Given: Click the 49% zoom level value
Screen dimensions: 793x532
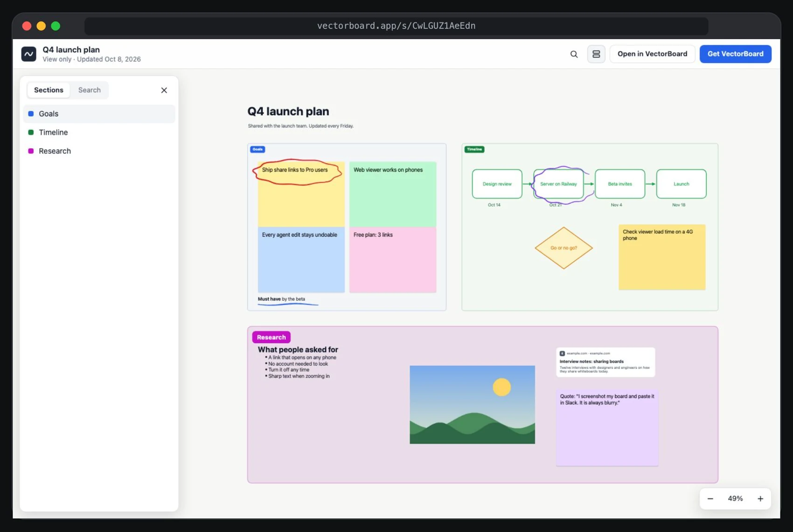Looking at the screenshot, I should [x=735, y=499].
